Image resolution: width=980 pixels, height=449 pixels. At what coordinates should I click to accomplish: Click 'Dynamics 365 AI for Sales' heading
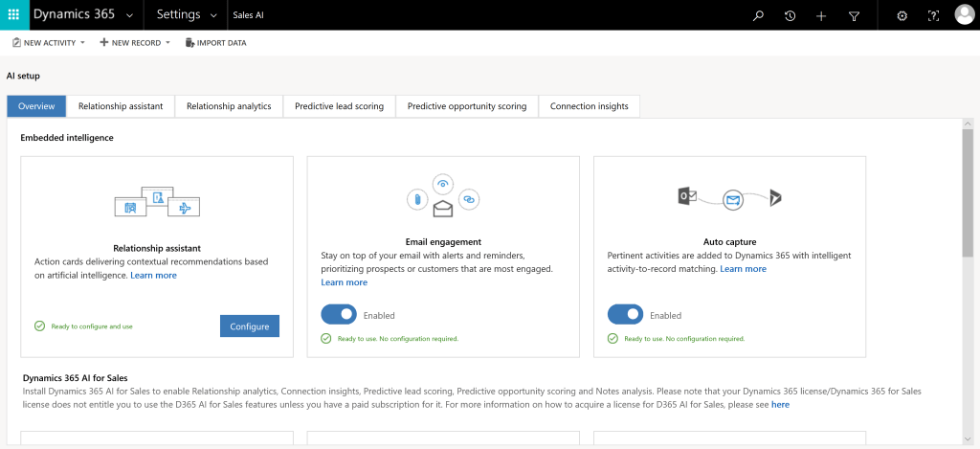(x=75, y=378)
